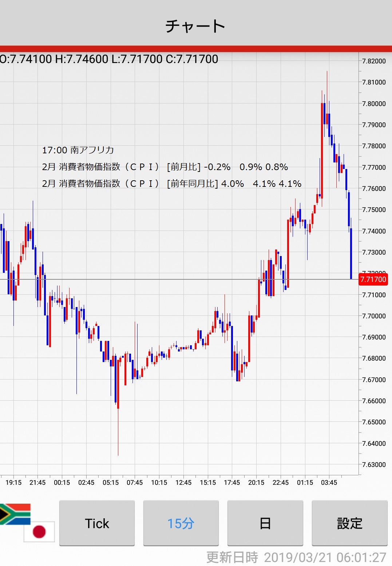392x566 pixels.
Task: Tap the Japan flag icon
Action: click(39, 531)
